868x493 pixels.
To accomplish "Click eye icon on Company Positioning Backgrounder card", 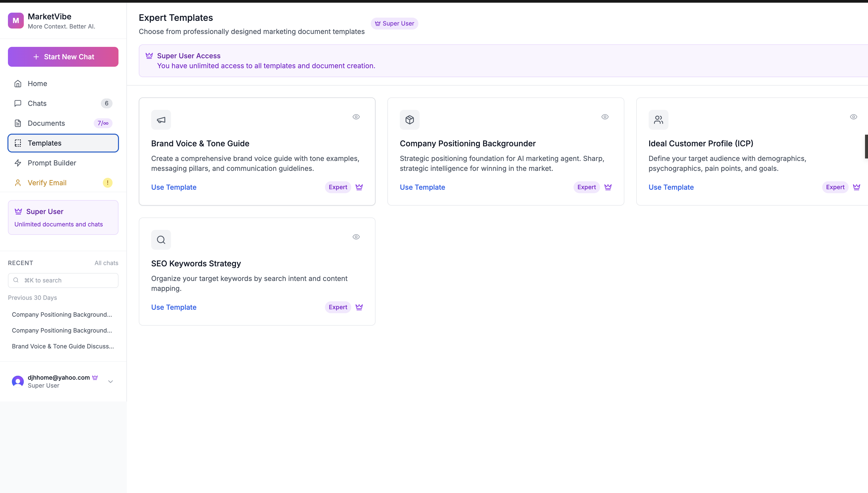I will coord(605,117).
